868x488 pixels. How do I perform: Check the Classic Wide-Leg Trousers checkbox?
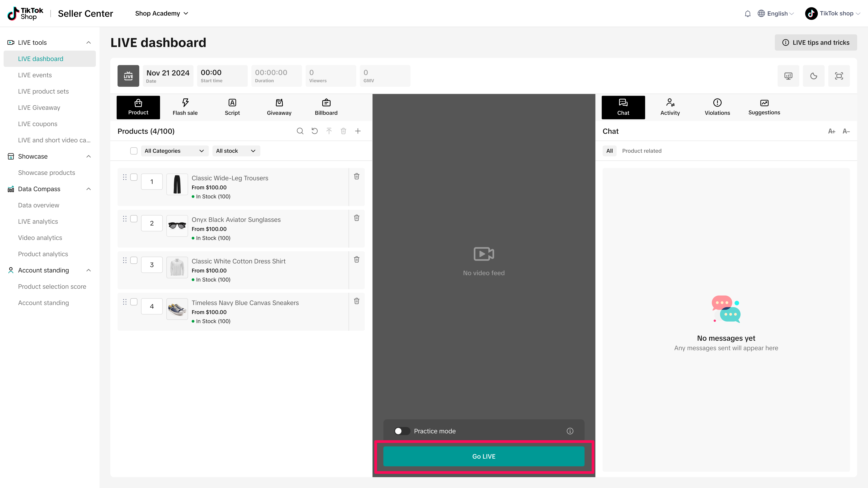(x=134, y=177)
